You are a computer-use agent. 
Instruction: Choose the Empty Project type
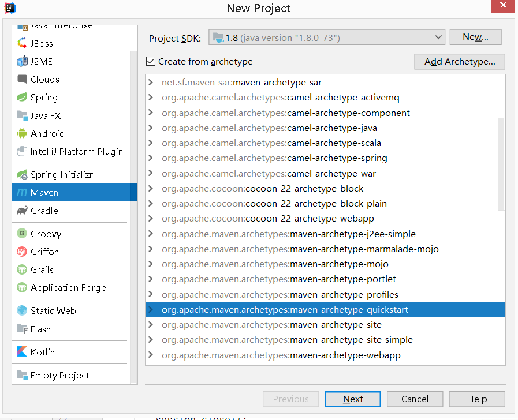click(x=59, y=375)
